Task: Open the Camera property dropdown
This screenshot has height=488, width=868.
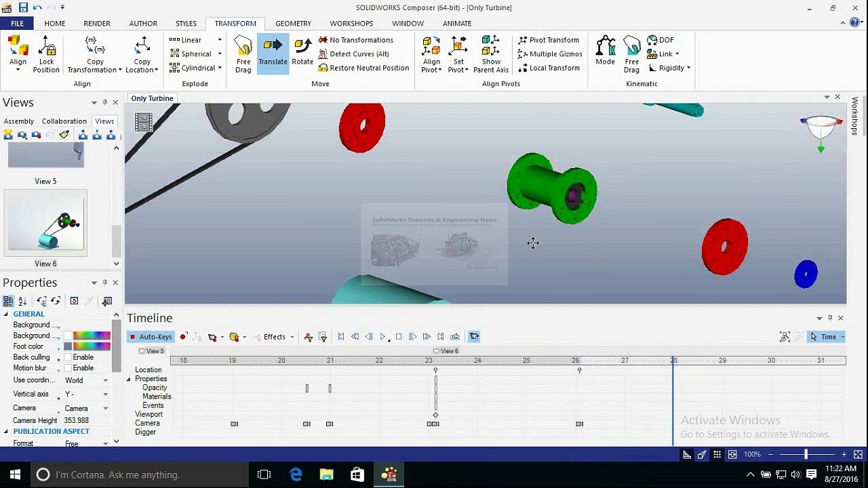Action: click(x=105, y=409)
